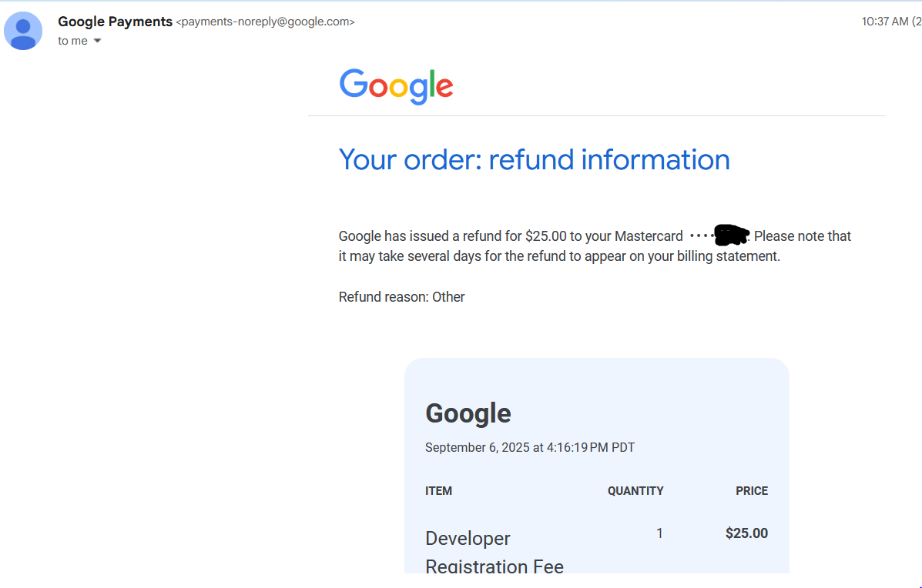Screen dimensions: 922x588
Task: Click the $25.00 refund amount in message
Action: [545, 236]
